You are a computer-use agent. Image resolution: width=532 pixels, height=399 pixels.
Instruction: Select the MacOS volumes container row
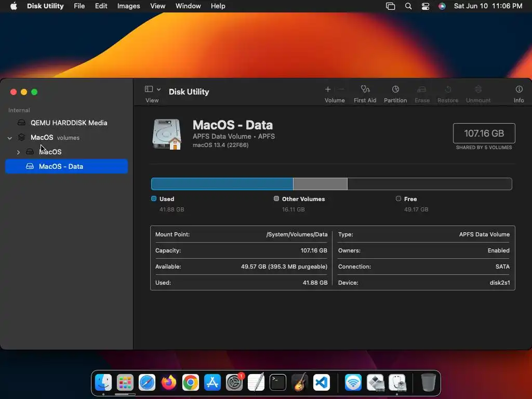pyautogui.click(x=66, y=137)
